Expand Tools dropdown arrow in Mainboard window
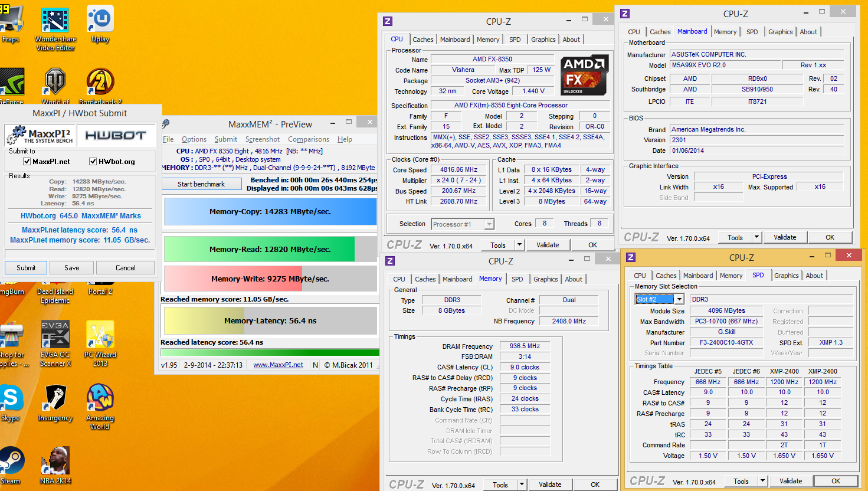This screenshot has height=491, width=868. click(x=757, y=237)
